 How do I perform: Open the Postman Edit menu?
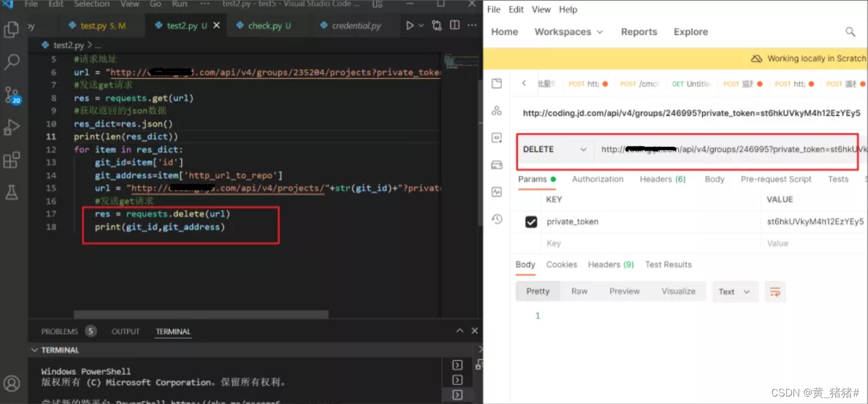click(516, 10)
